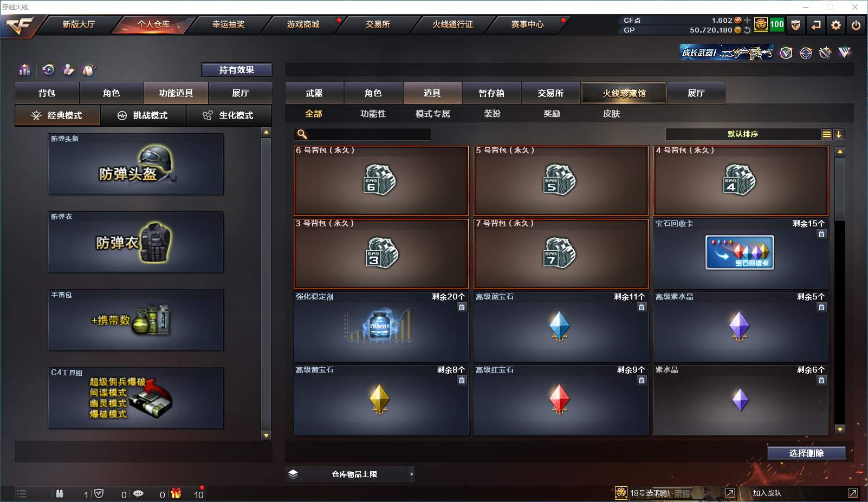The height and width of the screenshot is (502, 868).
Task: Switch to the 游戏商城 tab
Action: (303, 24)
